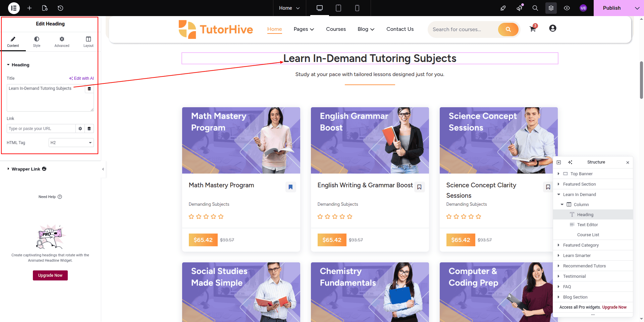Switch to mobile responsive view
Image resolution: width=644 pixels, height=322 pixels.
[x=357, y=8]
